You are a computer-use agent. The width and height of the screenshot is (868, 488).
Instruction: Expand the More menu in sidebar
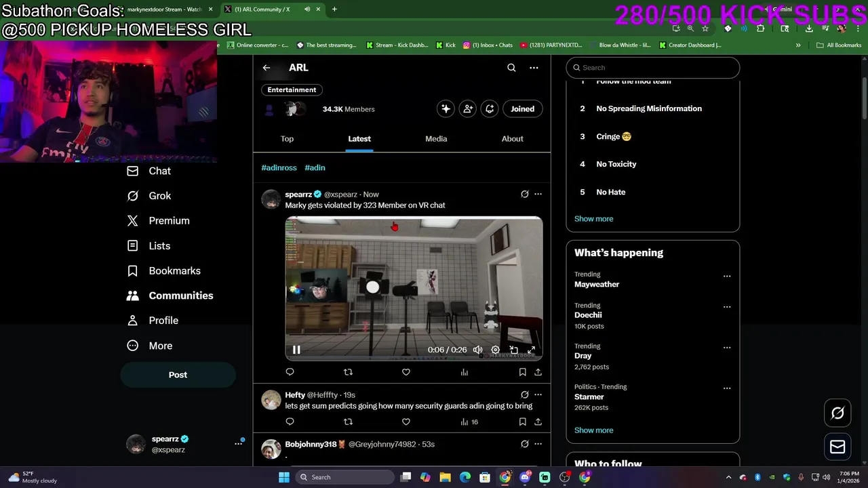coord(150,346)
